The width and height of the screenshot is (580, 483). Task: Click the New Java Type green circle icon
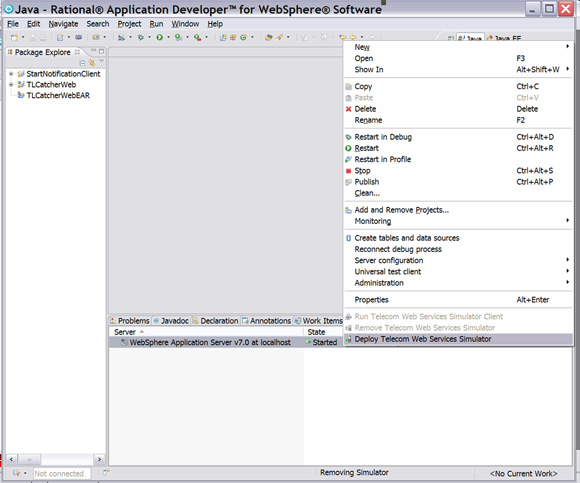pyautogui.click(x=243, y=37)
